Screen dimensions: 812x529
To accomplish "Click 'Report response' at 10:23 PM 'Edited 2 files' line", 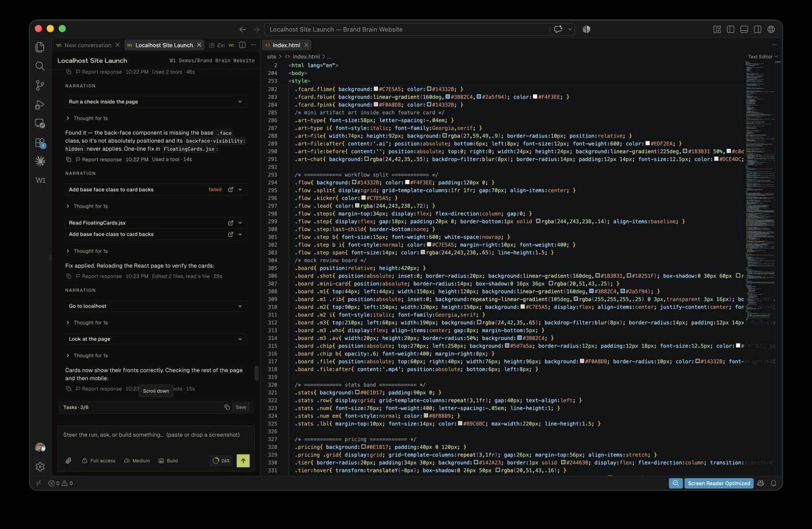I will tap(98, 276).
